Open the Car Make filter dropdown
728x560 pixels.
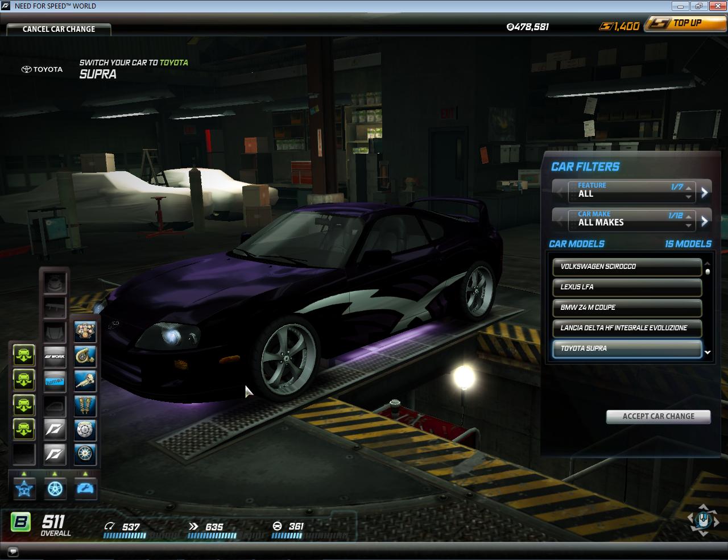coord(632,220)
